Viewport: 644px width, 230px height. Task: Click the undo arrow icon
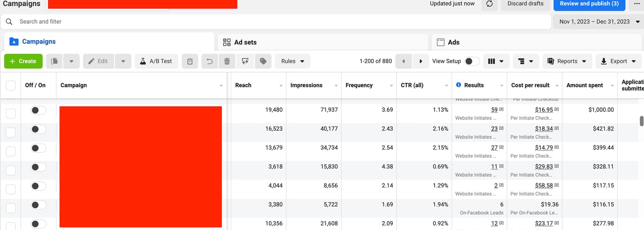pyautogui.click(x=209, y=61)
